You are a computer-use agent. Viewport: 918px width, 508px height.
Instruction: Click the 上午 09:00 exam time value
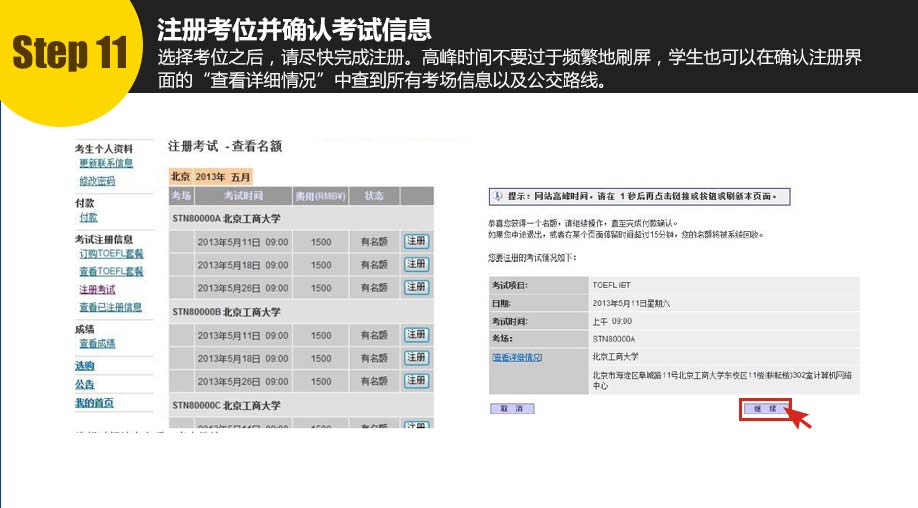(612, 321)
